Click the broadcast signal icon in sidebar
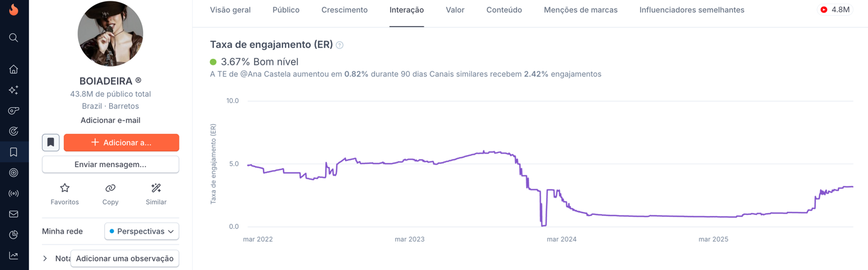The image size is (868, 270). click(13, 194)
